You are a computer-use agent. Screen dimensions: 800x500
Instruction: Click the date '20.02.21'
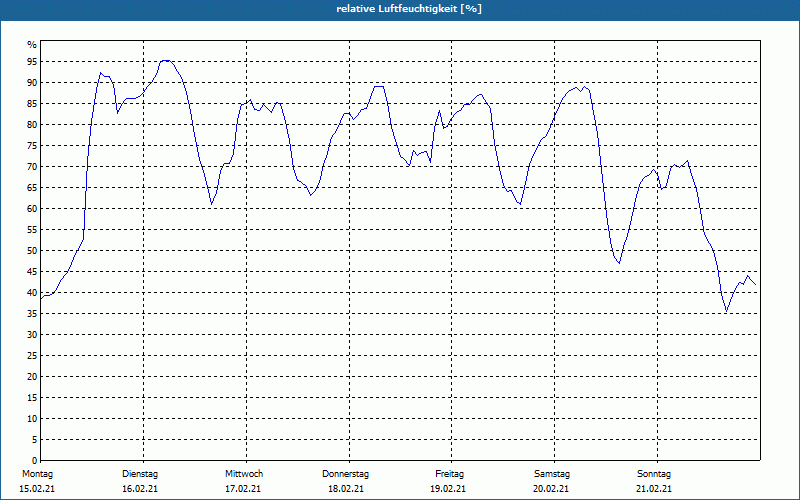click(x=551, y=489)
